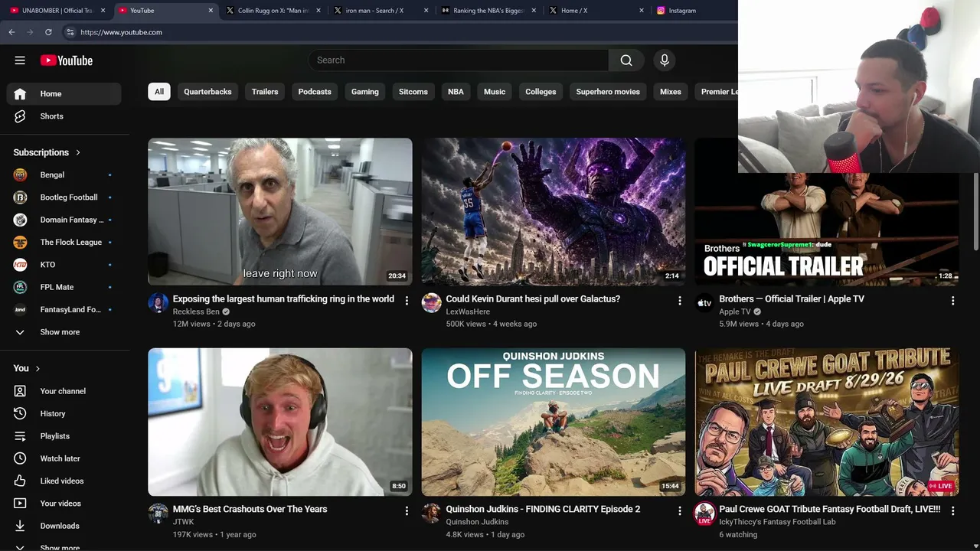Close the Home / X browser tab

pos(642,11)
